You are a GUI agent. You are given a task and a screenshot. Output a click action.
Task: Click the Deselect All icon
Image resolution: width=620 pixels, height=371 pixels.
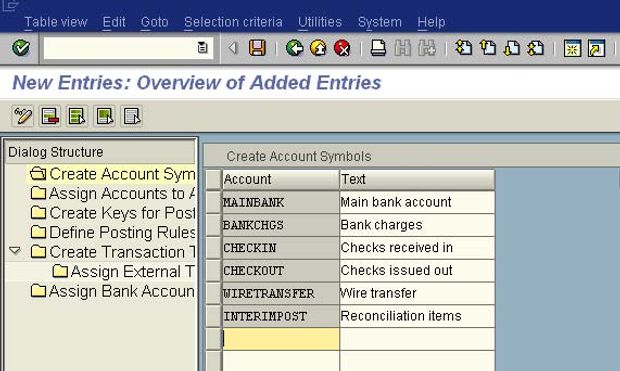click(x=132, y=116)
